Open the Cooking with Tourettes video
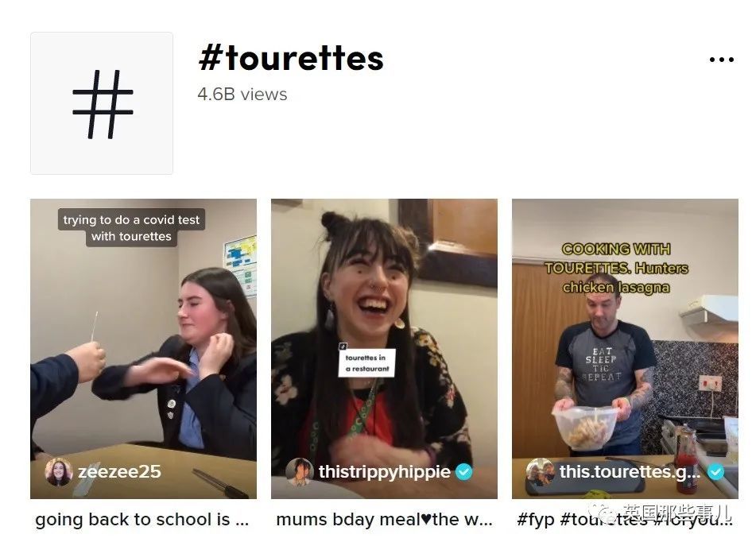Image resolution: width=756 pixels, height=546 pixels. click(x=625, y=348)
